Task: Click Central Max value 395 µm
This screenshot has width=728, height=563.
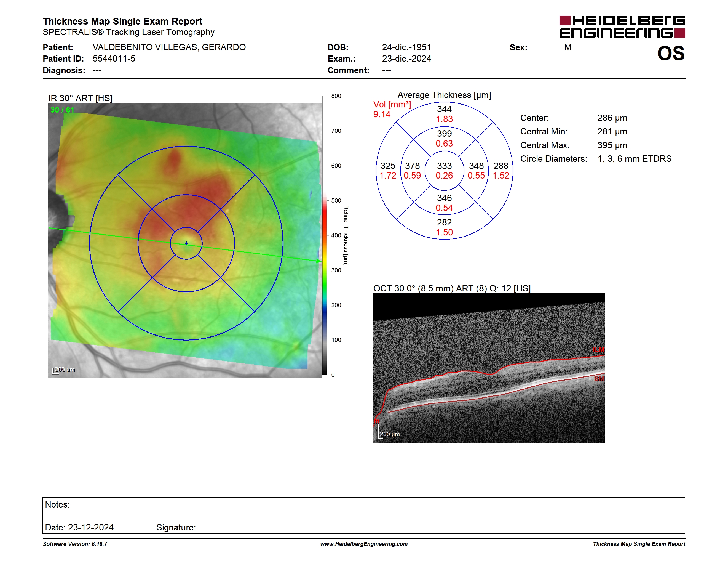Action: (612, 145)
